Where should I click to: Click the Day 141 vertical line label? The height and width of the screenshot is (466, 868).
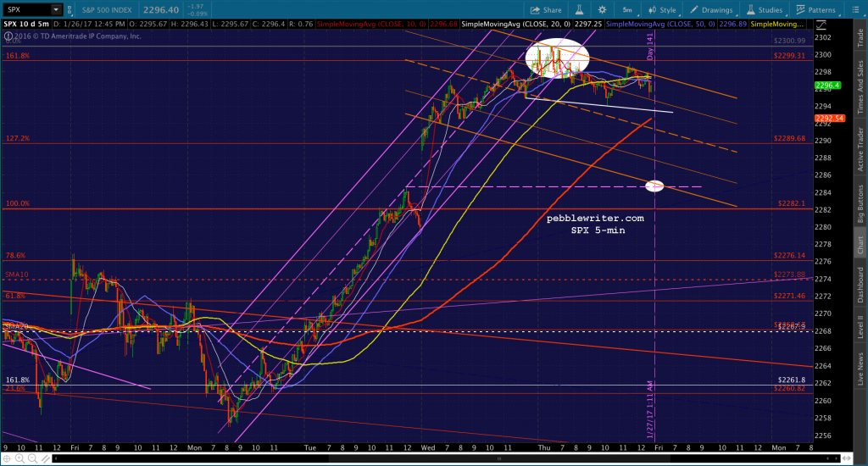point(650,46)
